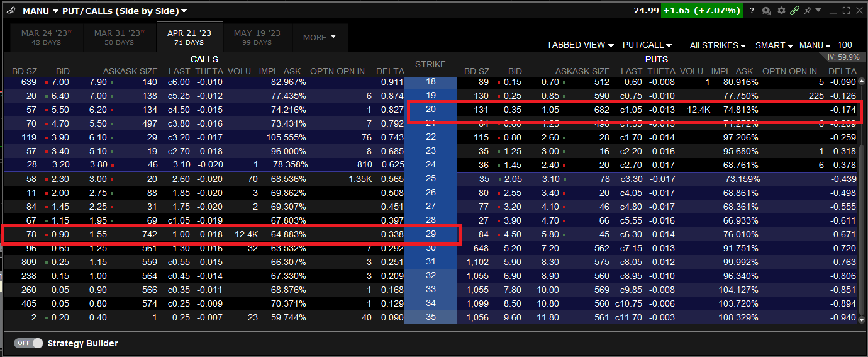The image size is (868, 357).
Task: Sort by calls THETA column header
Action: pyautogui.click(x=208, y=71)
